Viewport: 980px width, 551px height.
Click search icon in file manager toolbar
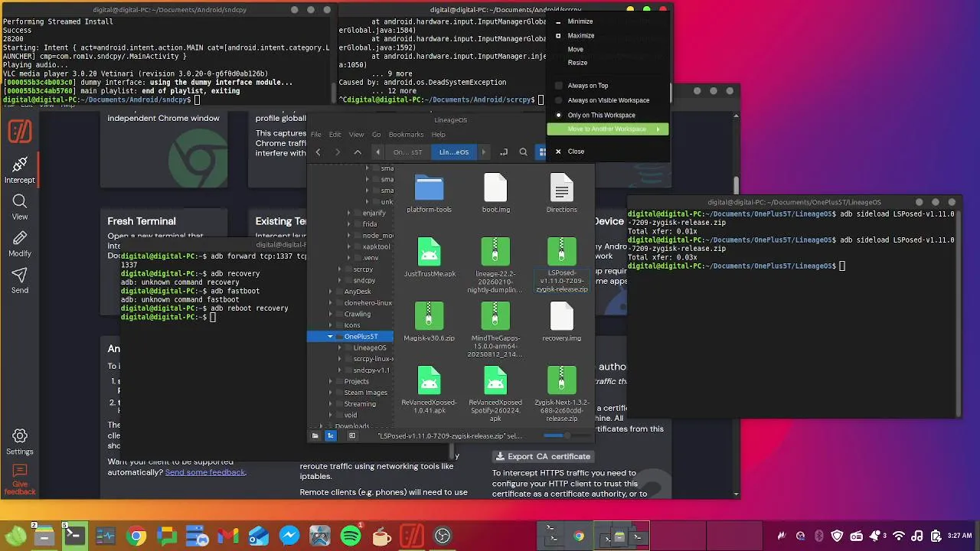pos(524,152)
